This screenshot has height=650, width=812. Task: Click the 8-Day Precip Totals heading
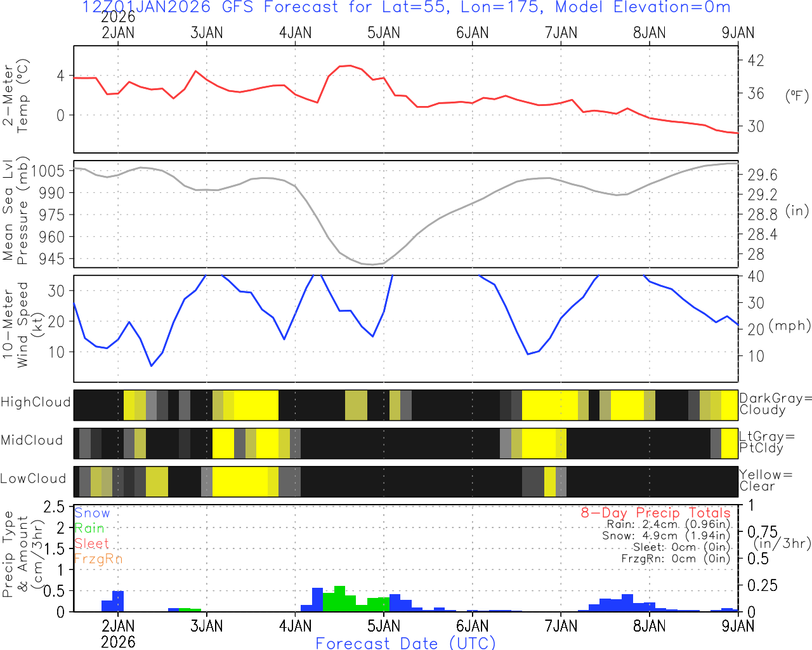(x=655, y=513)
